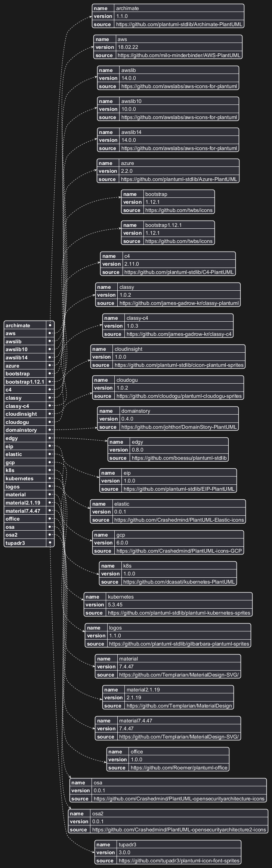The width and height of the screenshot is (272, 868).
Task: Click the cicon-plantuml-sprites source URL
Action: 179,365
